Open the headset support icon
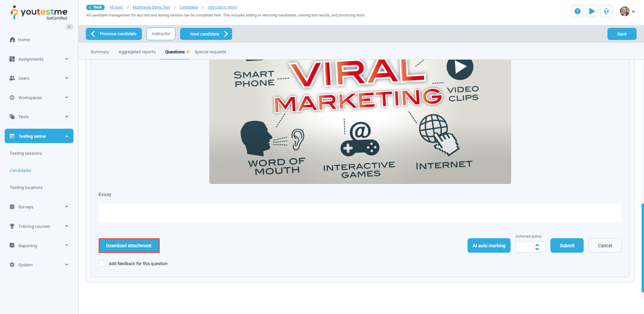This screenshot has width=644, height=314. pos(606,11)
